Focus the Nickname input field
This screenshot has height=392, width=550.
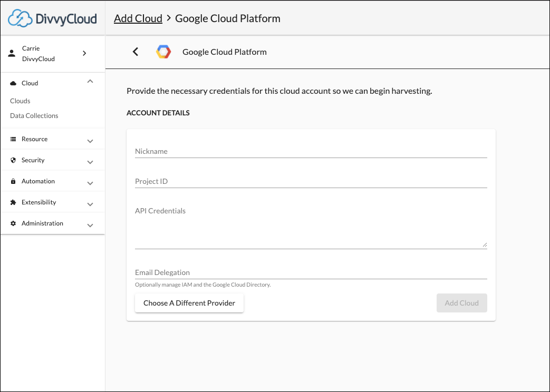(311, 151)
